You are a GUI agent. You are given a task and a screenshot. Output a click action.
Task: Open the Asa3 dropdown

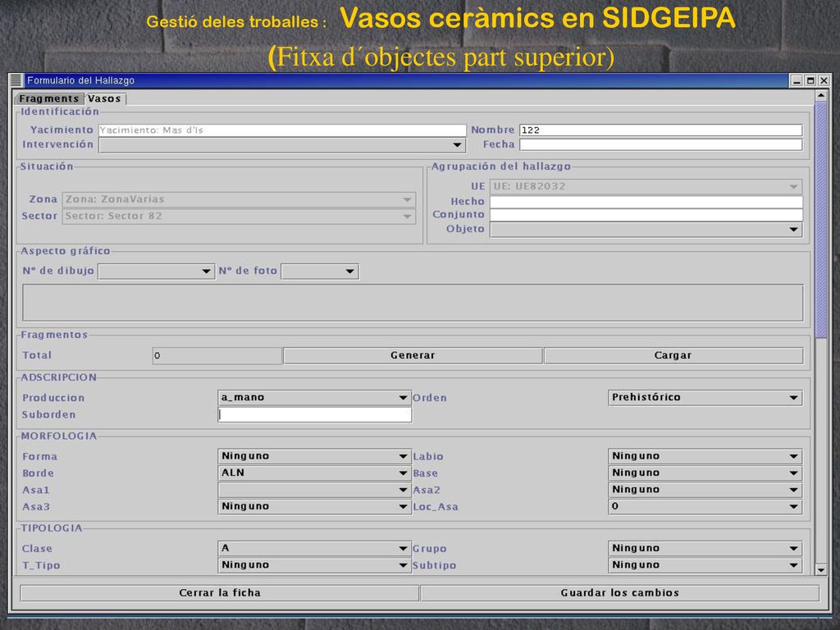coord(314,507)
